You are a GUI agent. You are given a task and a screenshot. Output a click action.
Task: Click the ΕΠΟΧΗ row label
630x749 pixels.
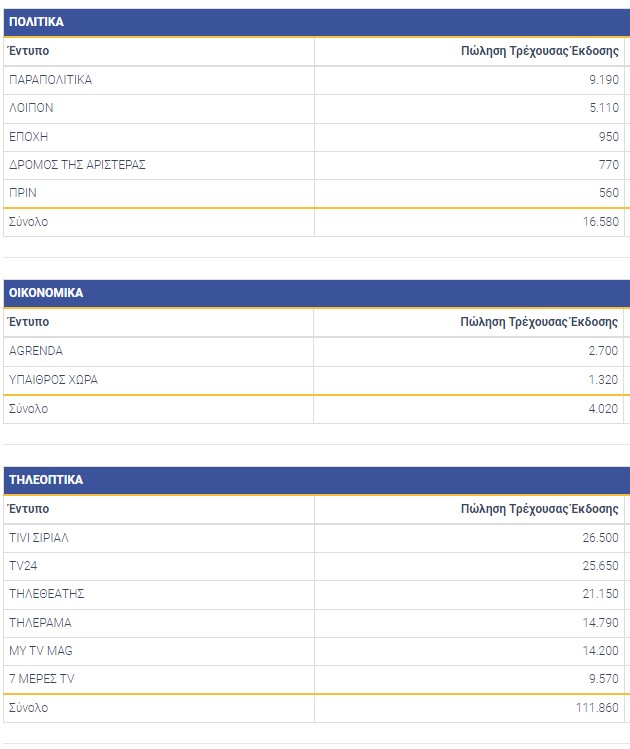pos(28,136)
